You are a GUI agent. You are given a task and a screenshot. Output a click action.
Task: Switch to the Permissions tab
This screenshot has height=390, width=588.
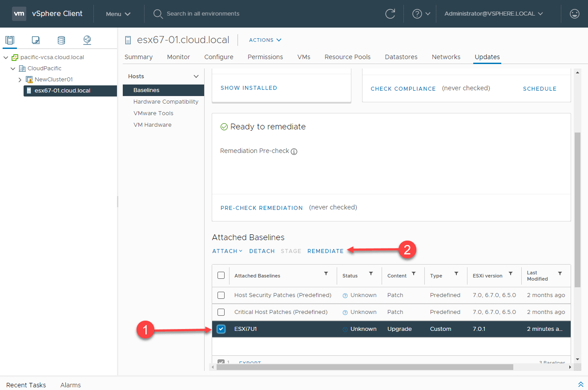pyautogui.click(x=265, y=57)
